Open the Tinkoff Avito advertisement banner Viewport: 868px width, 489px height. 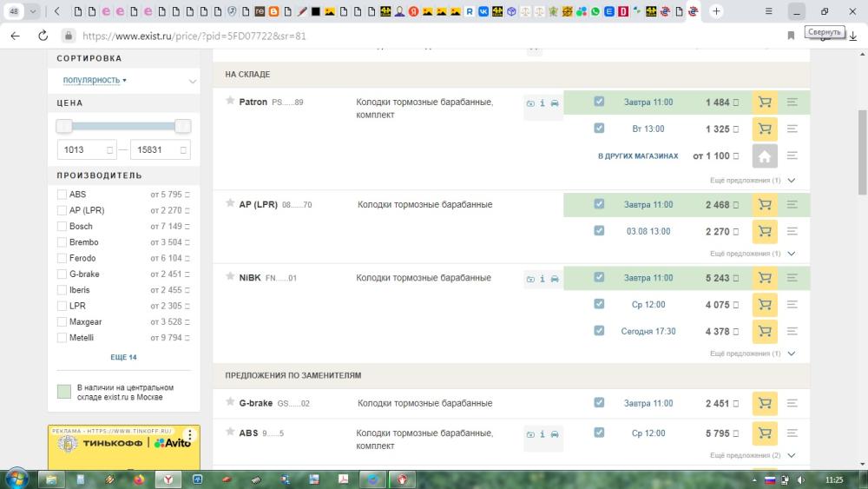tap(124, 447)
